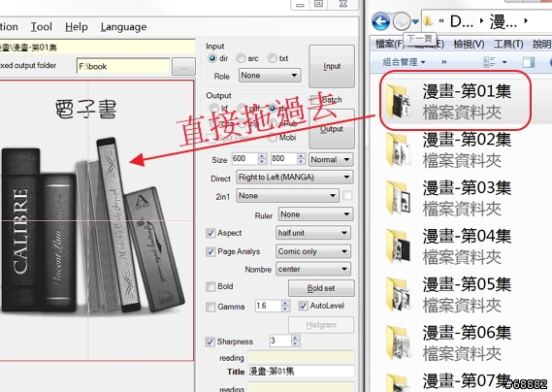Toggle the preview pane icon in Explorer
Viewport: 552px width, 392px height.
529,62
